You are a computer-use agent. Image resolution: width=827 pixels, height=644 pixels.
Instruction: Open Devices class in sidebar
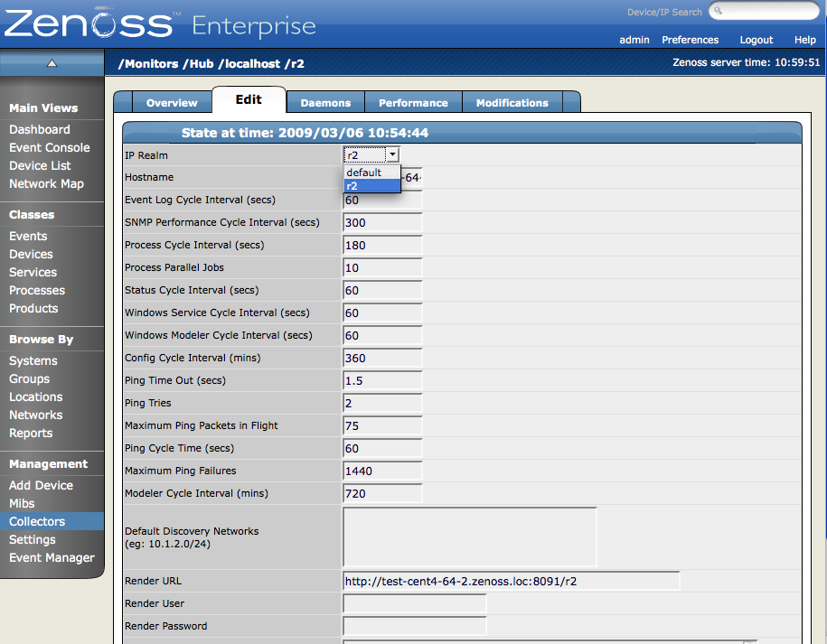[x=31, y=254]
